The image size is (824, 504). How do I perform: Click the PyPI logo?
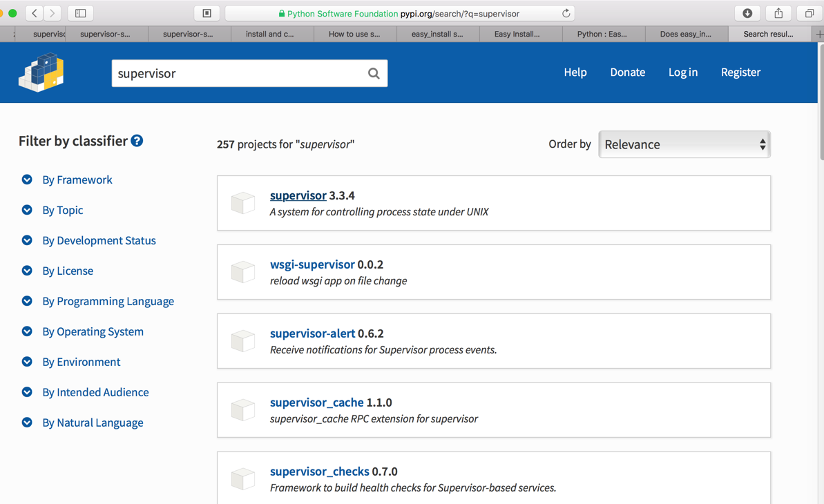point(41,72)
